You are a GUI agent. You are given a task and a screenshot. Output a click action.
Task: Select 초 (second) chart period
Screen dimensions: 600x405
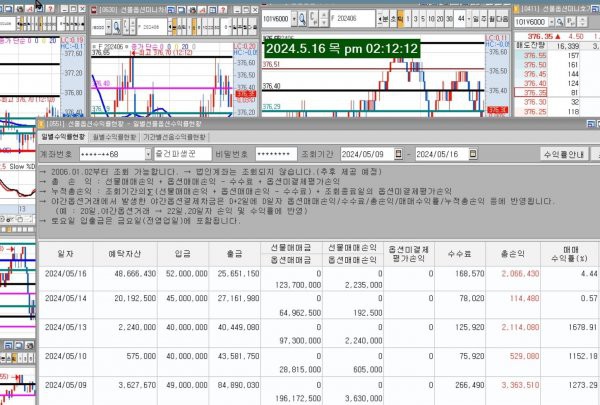pyautogui.click(x=393, y=19)
